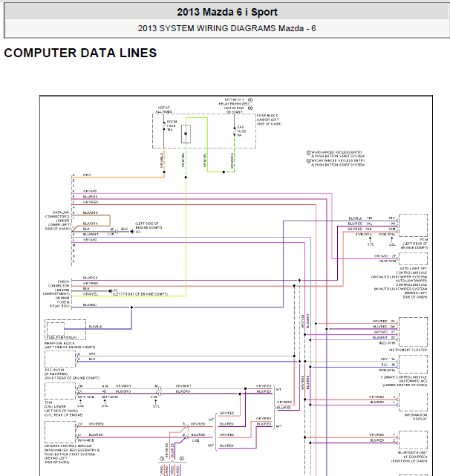Select the 'BLUETOOTH UNIT' label

tap(412, 453)
